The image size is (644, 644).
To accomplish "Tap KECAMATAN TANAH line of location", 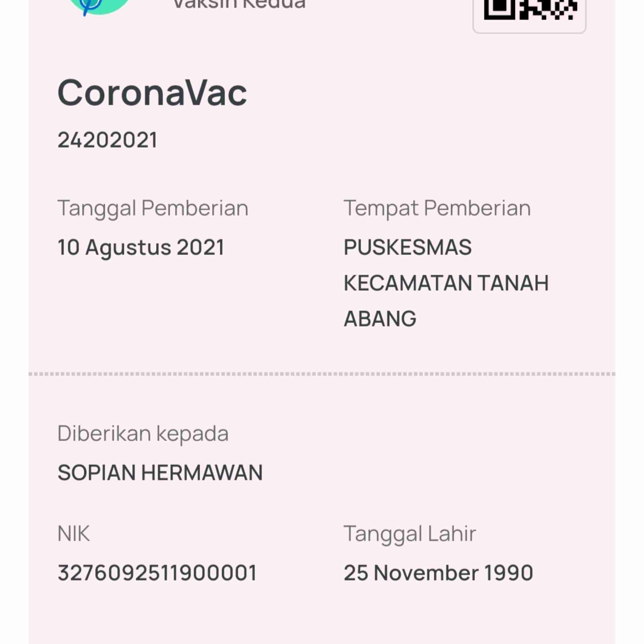I will point(446,283).
